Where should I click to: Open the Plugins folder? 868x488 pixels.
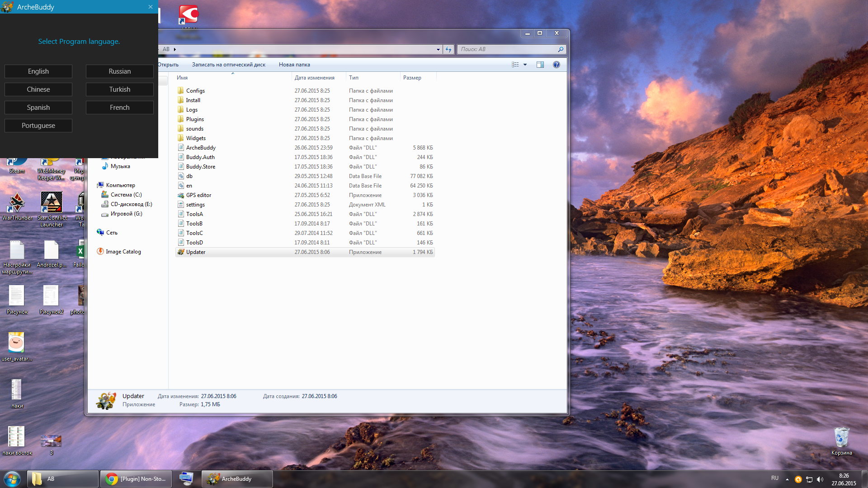tap(195, 119)
